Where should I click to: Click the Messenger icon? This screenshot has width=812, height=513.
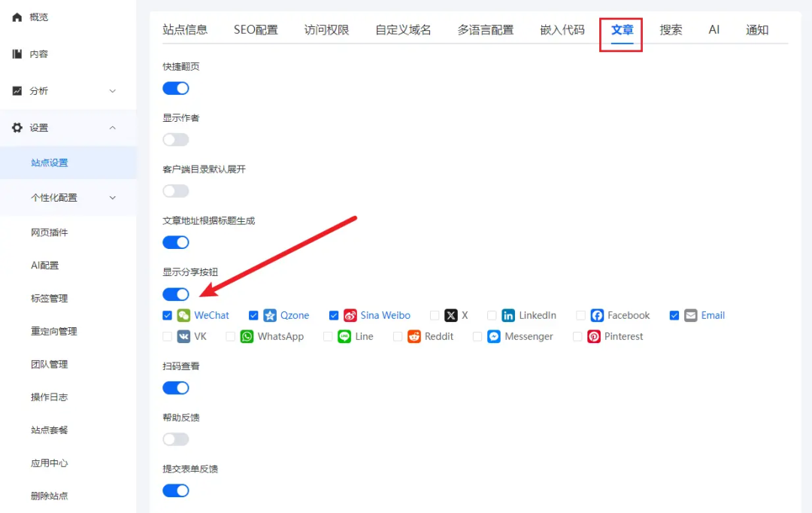(x=494, y=336)
